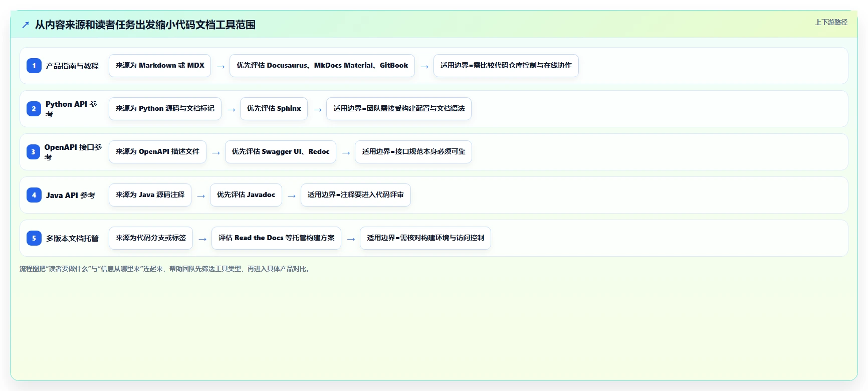Image resolution: width=868 pixels, height=391 pixels.
Task: Click the footer note starting 流程图把
Action: pos(165,269)
